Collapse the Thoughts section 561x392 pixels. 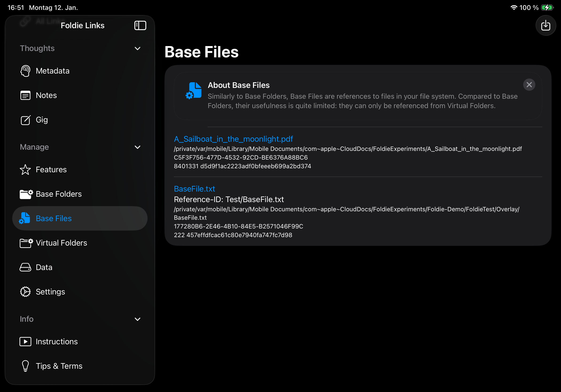(138, 49)
